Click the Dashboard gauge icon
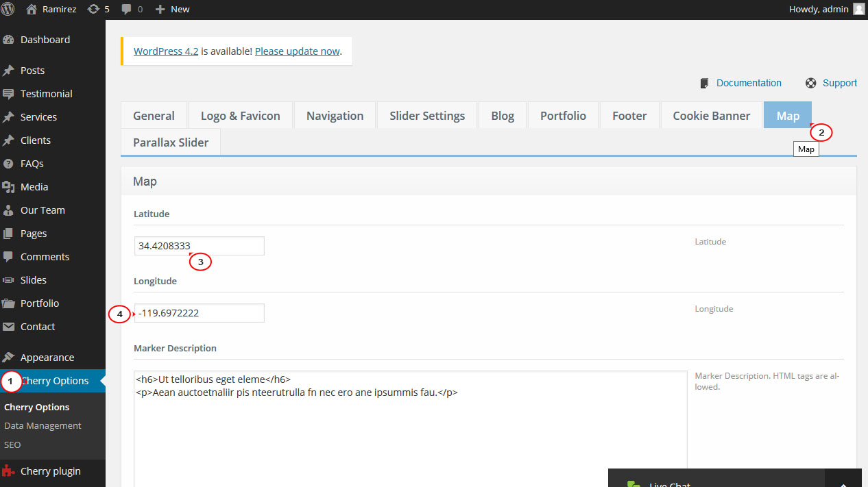Image resolution: width=868 pixels, height=487 pixels. click(8, 40)
